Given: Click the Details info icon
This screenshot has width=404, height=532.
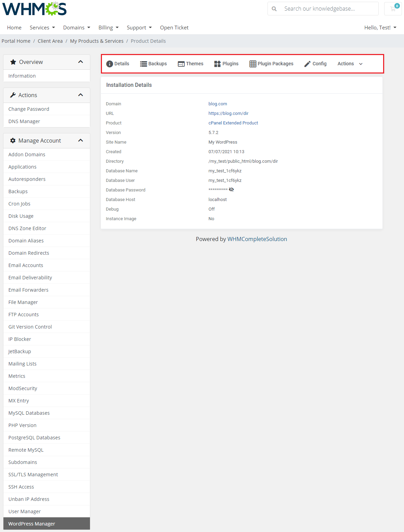Looking at the screenshot, I should tap(109, 64).
